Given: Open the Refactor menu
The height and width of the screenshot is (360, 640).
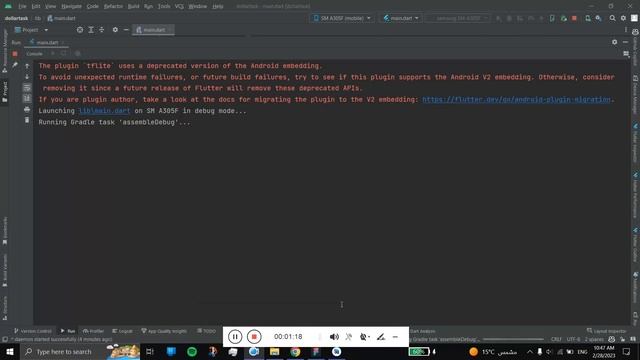Looking at the screenshot, I should pos(113,7).
